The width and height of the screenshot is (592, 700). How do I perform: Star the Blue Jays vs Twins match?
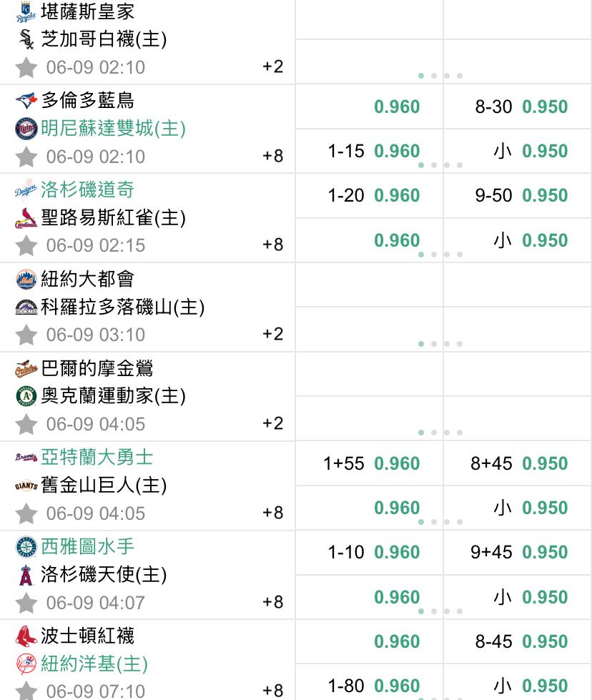pos(26,157)
